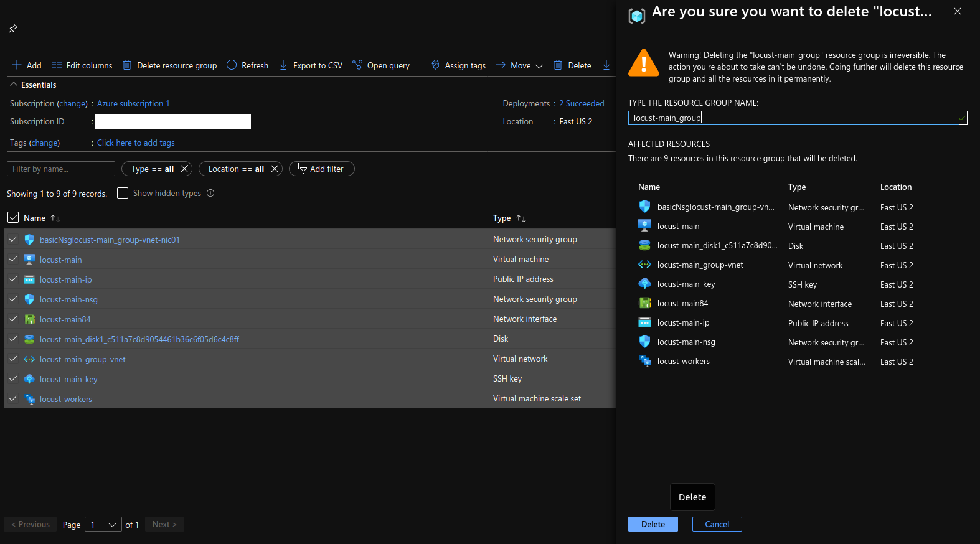The height and width of the screenshot is (544, 980).
Task: Open the 2 Succeeded deployments link
Action: tap(582, 103)
